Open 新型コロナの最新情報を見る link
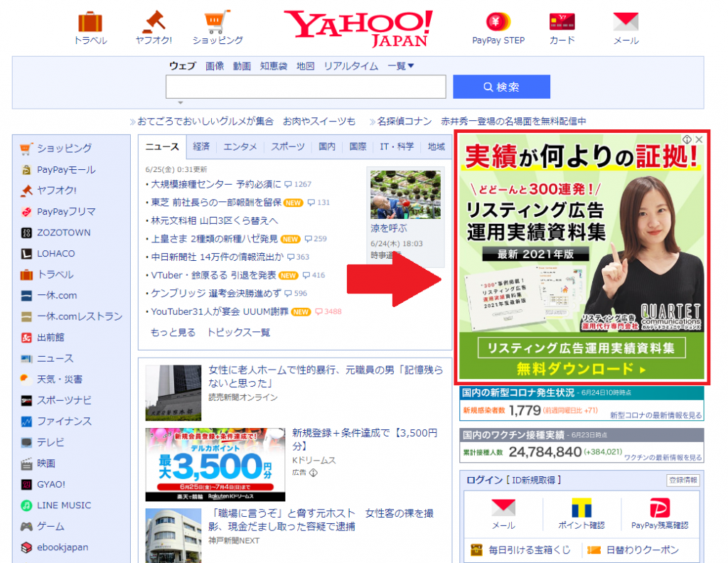728x563 pixels. [655, 415]
